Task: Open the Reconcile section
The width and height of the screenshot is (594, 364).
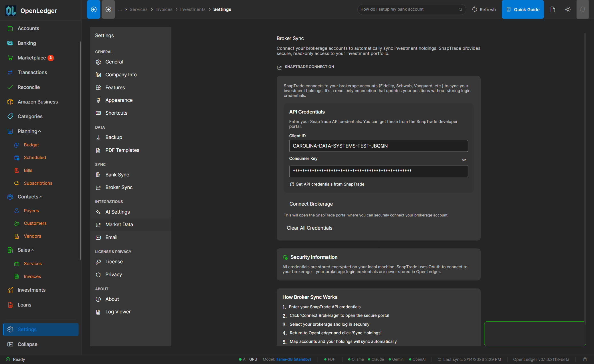Action: [x=29, y=87]
